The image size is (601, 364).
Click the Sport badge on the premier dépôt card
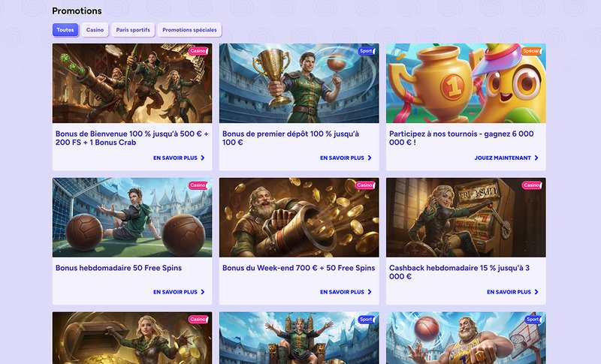(366, 51)
